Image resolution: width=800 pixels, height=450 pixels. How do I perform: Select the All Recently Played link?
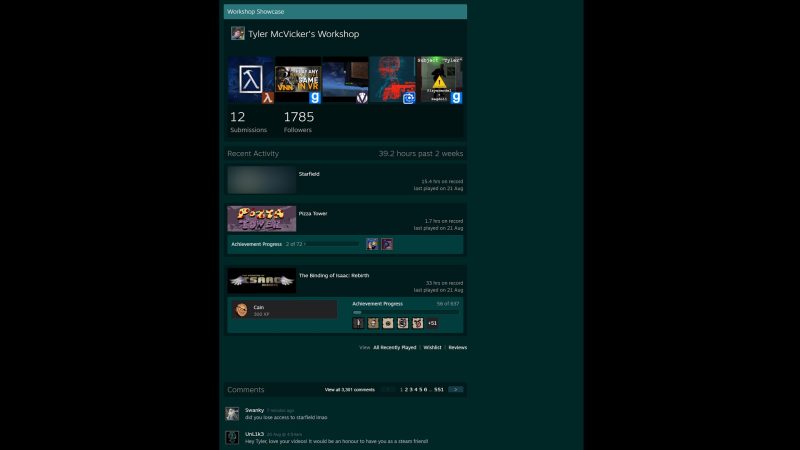(394, 347)
